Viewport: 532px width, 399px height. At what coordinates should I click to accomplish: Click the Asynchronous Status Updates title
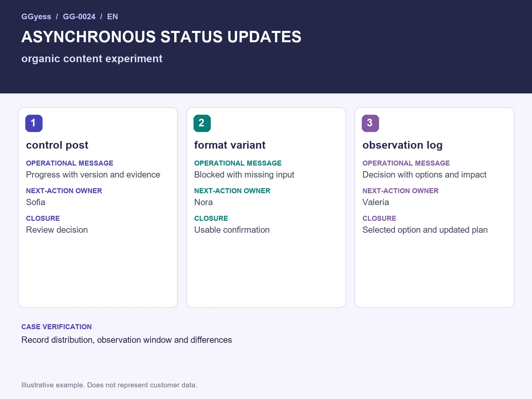[161, 37]
